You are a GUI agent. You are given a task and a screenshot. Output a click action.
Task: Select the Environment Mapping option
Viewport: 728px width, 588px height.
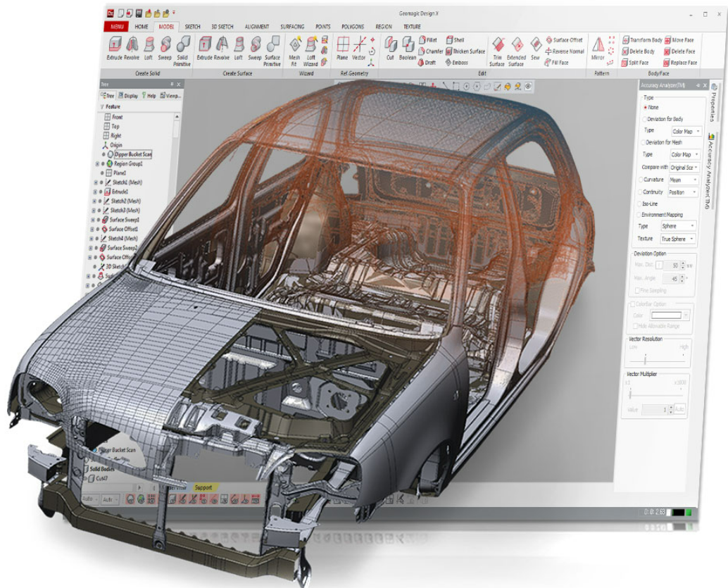point(638,215)
